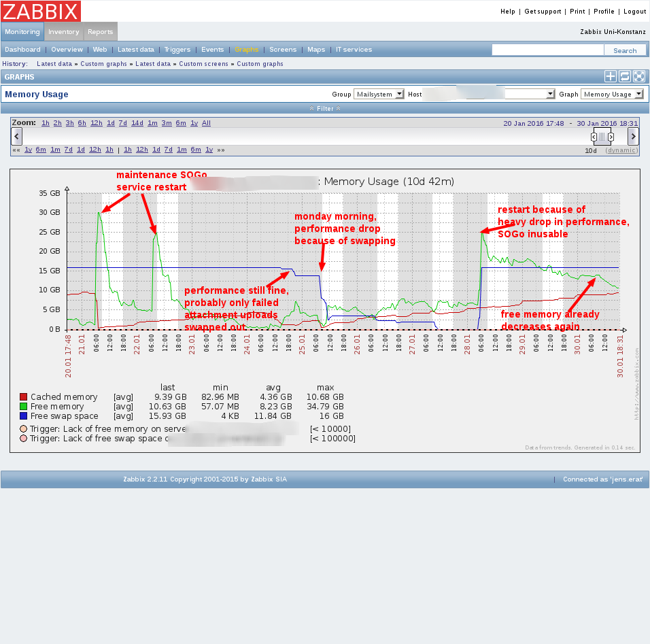650x644 pixels.
Task: Set zoom to 7d
Action: (x=122, y=123)
